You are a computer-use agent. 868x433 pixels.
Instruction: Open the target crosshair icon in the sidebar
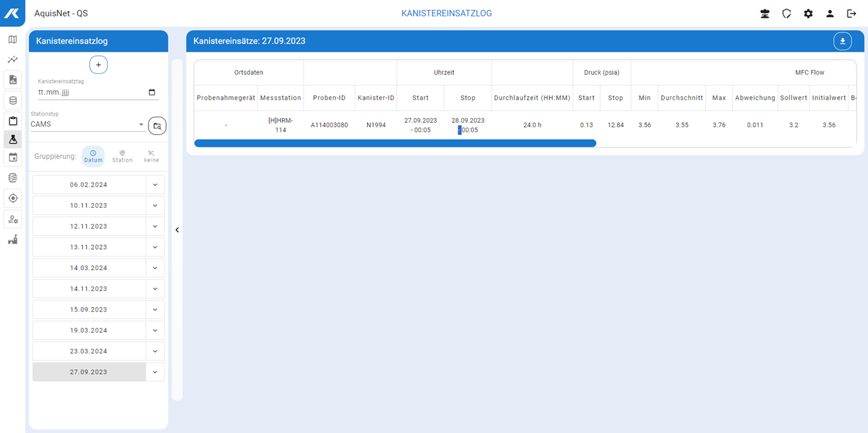12,198
